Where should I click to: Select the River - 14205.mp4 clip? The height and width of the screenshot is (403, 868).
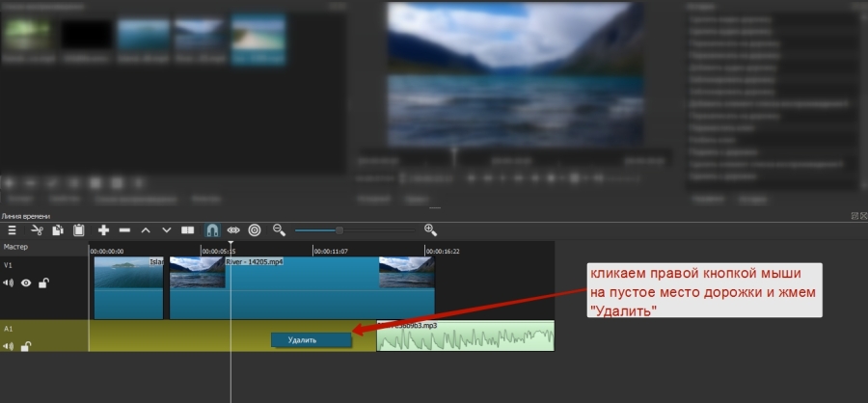click(299, 289)
